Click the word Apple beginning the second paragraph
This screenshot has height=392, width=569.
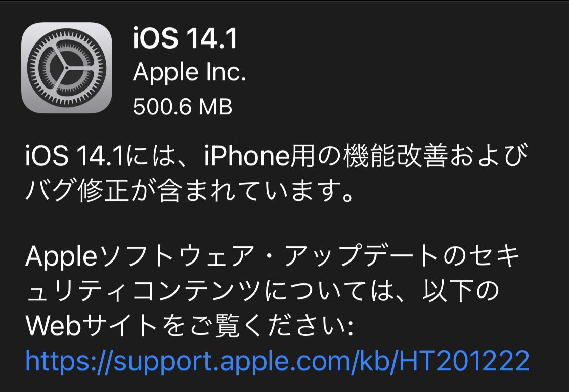pyautogui.click(x=61, y=256)
